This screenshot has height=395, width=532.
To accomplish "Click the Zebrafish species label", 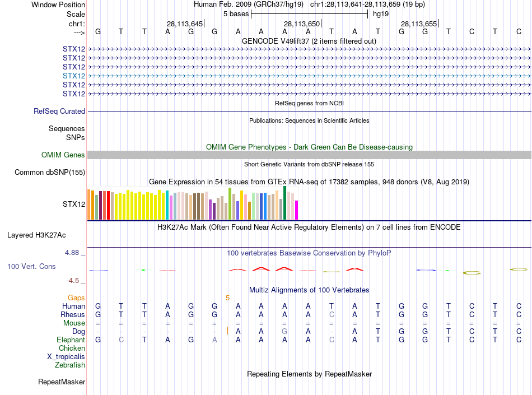I will 70,365.
